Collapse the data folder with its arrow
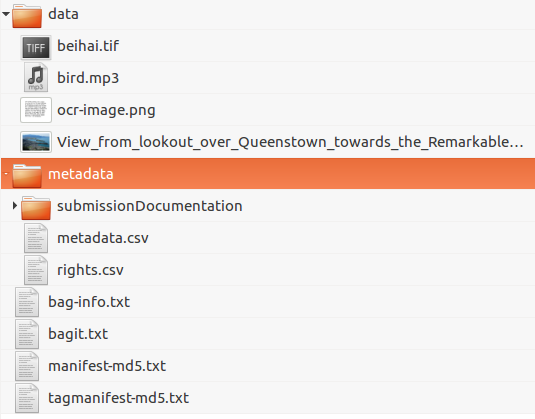This screenshot has height=419, width=535. [6, 14]
